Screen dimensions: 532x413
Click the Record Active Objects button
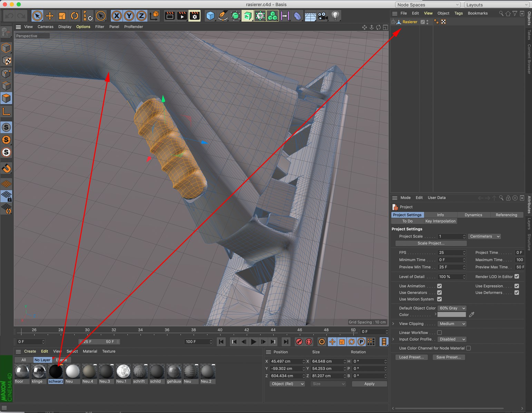click(x=299, y=342)
